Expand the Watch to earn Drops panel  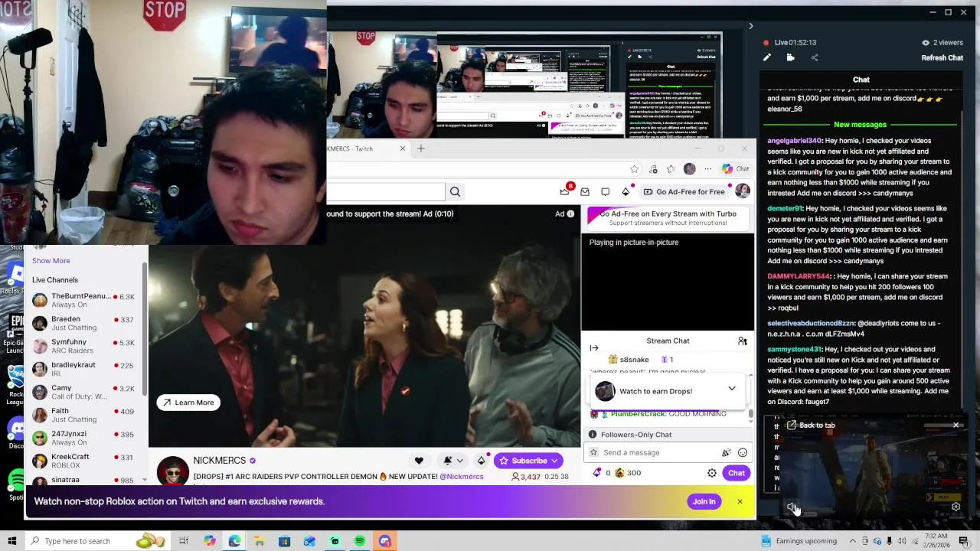click(732, 389)
